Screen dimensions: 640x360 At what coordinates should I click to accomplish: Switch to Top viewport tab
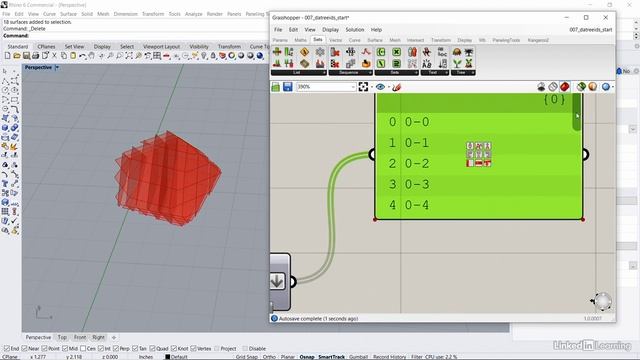coord(62,337)
